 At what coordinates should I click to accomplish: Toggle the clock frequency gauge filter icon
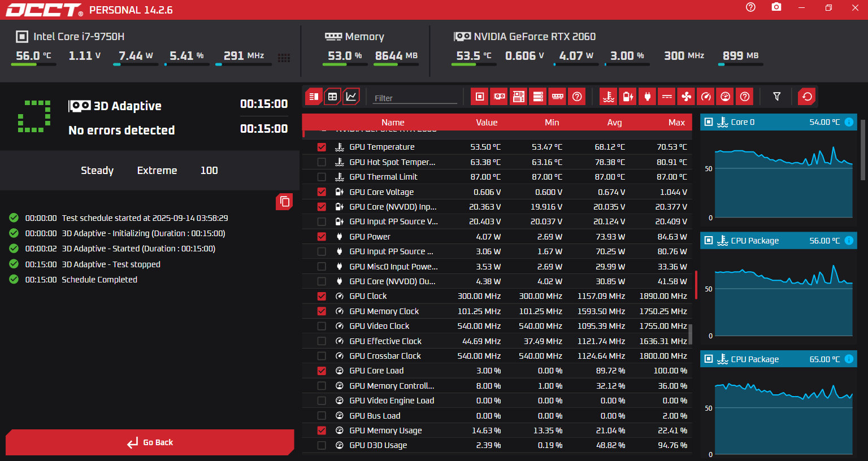(x=706, y=97)
